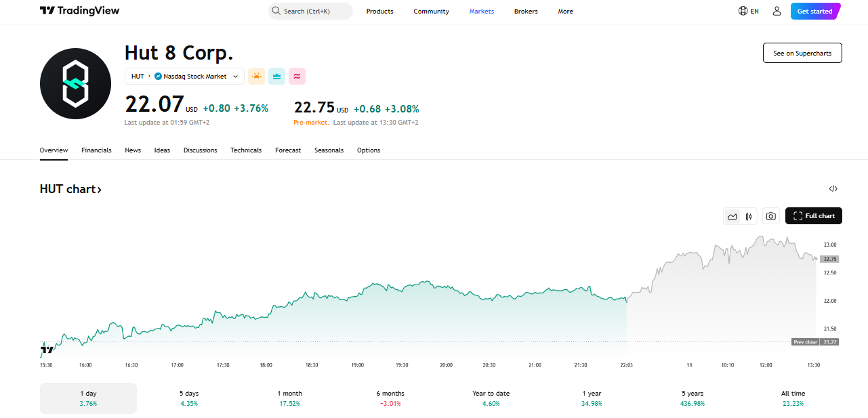868x418 pixels.
Task: Click the pink approximately-equal badge icon
Action: (297, 77)
